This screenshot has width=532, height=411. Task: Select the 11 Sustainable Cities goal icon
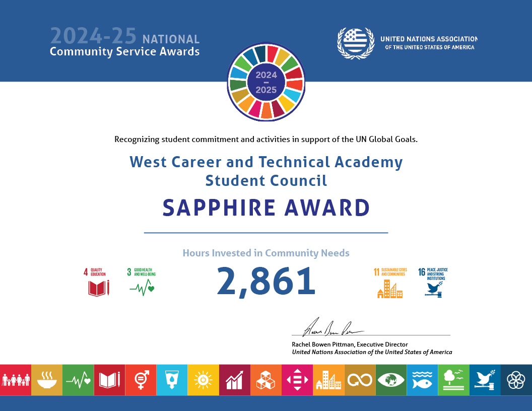390,283
